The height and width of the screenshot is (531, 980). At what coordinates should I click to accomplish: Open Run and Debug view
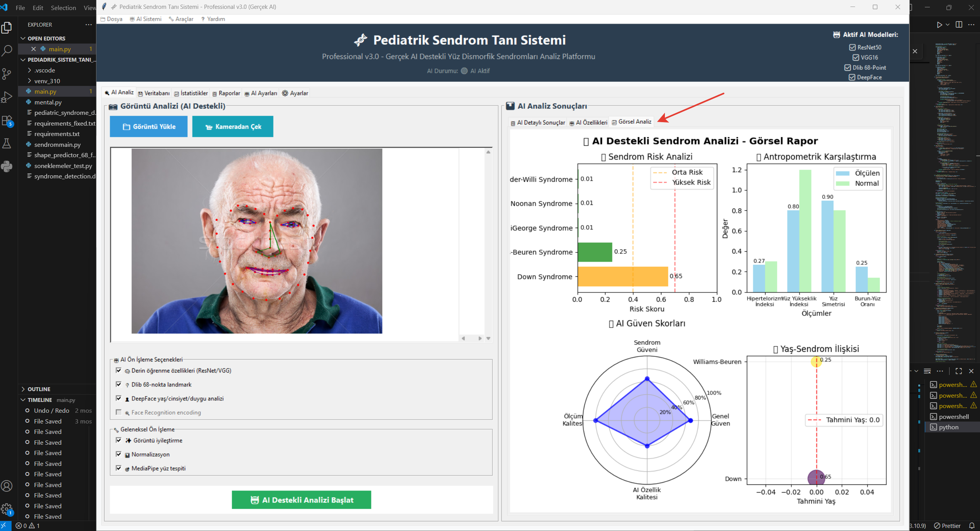click(x=7, y=97)
